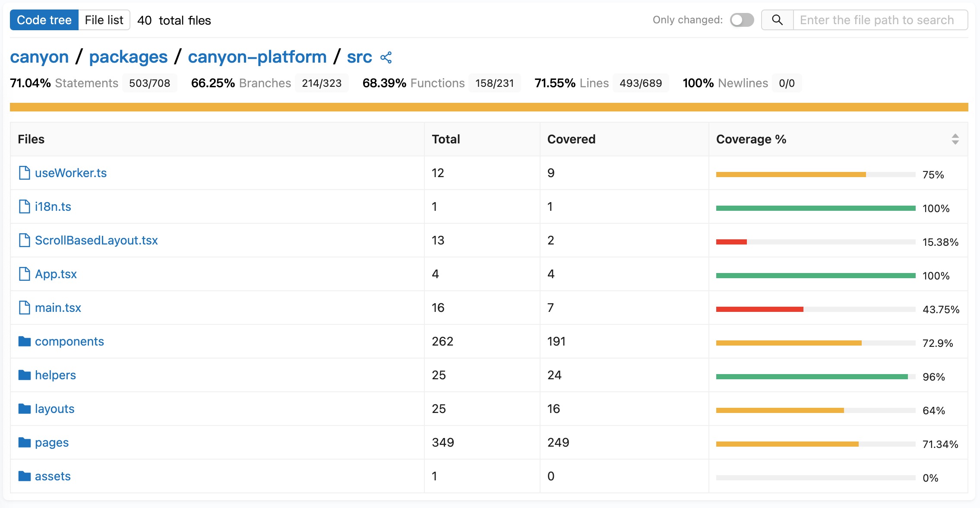The width and height of the screenshot is (980, 508).
Task: Toggle the Only changed switch
Action: (742, 20)
